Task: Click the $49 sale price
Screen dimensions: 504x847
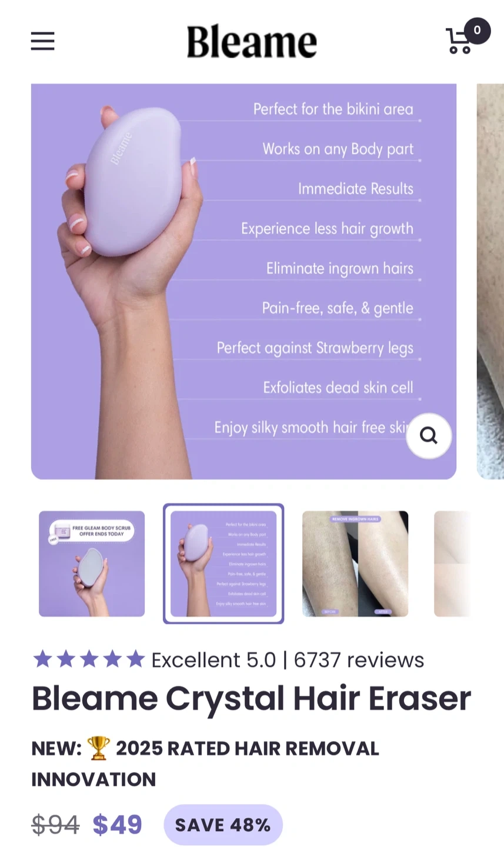Action: coord(118,825)
